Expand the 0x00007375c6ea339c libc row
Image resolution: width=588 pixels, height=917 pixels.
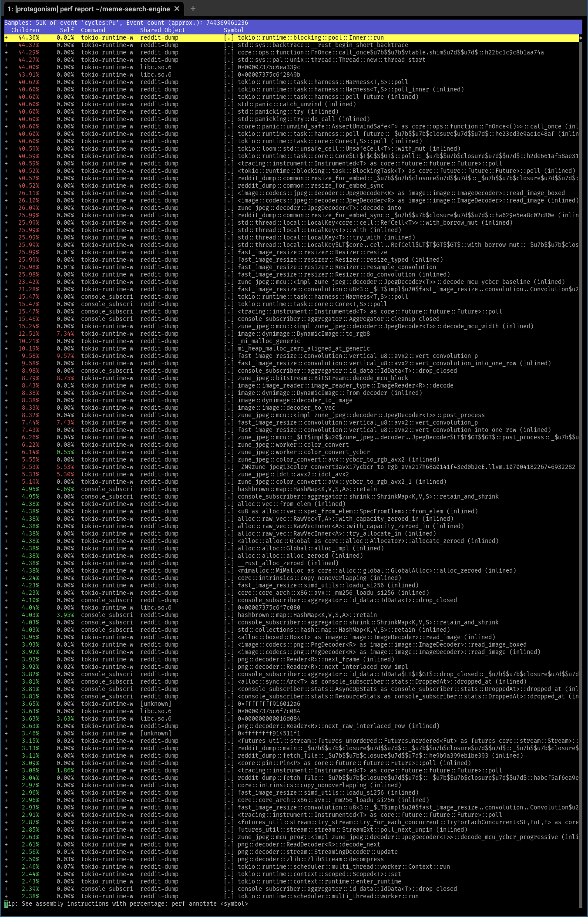[6, 67]
